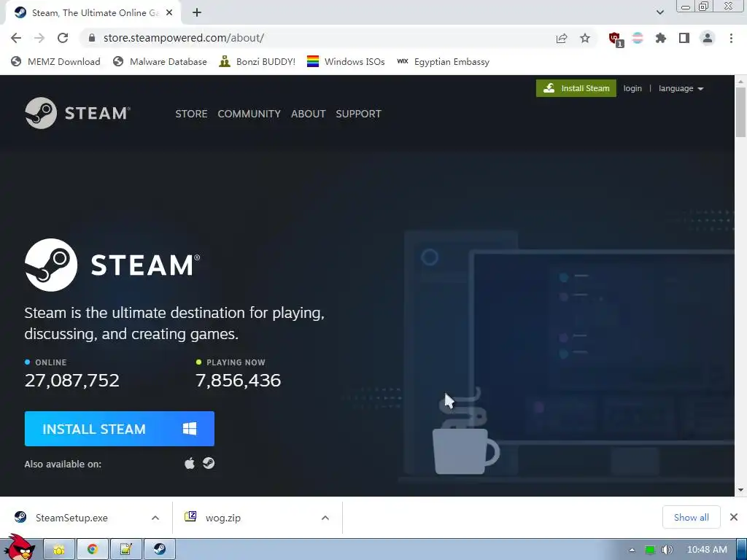Viewport: 747px width, 560px height.
Task: Open the Chrome profile avatar
Action: tap(708, 38)
